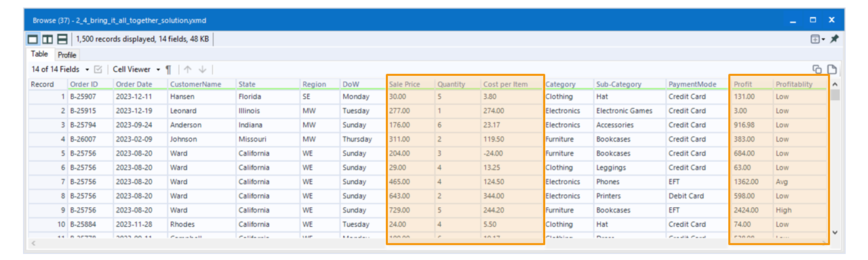Open the new tab options dropdown arrow

(x=824, y=40)
